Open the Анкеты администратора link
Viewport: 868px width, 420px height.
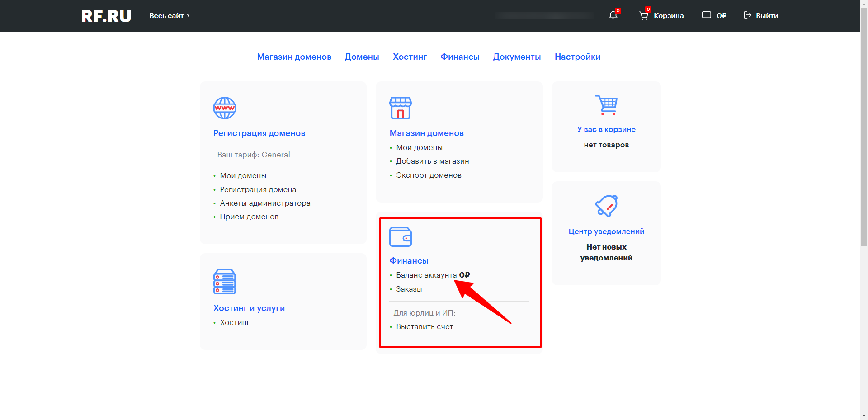point(265,203)
